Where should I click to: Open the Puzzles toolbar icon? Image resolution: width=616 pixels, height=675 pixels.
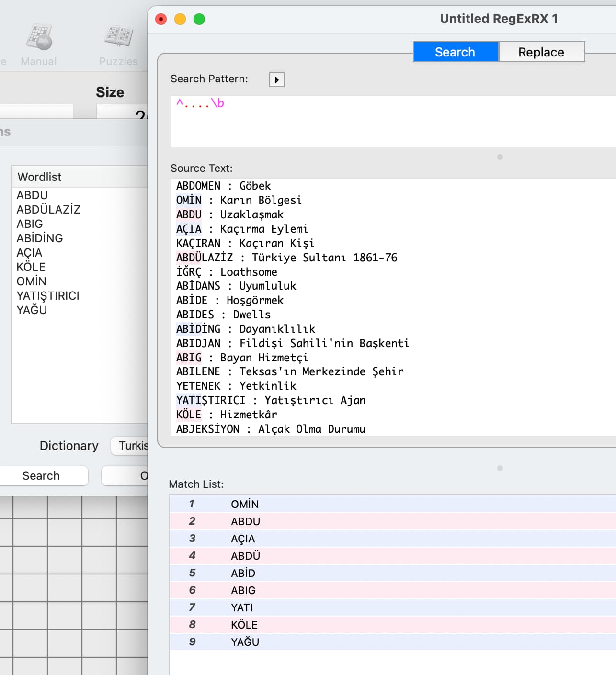click(118, 45)
